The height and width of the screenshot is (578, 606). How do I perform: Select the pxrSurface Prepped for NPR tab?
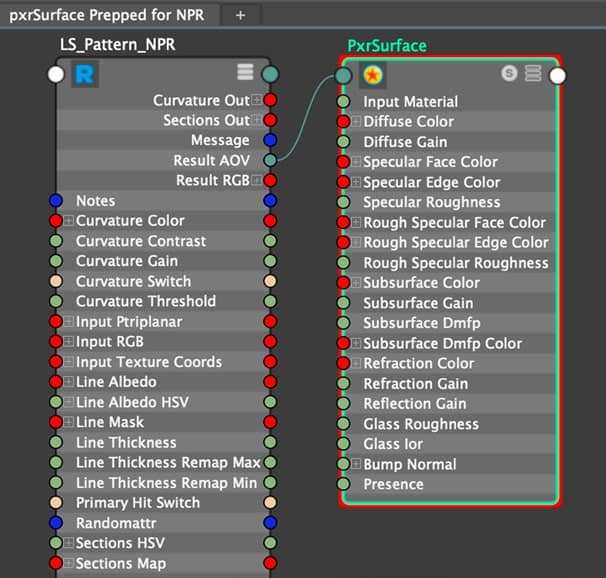[x=107, y=15]
